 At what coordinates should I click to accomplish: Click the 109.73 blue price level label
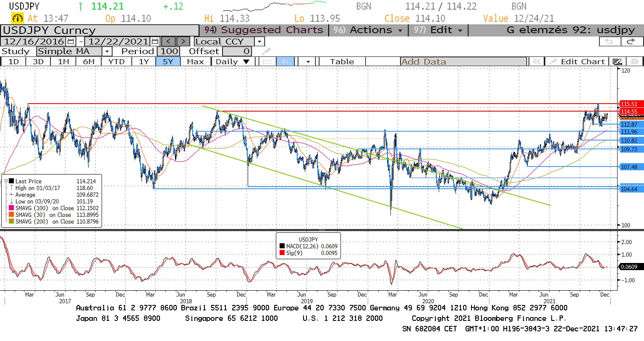point(631,149)
